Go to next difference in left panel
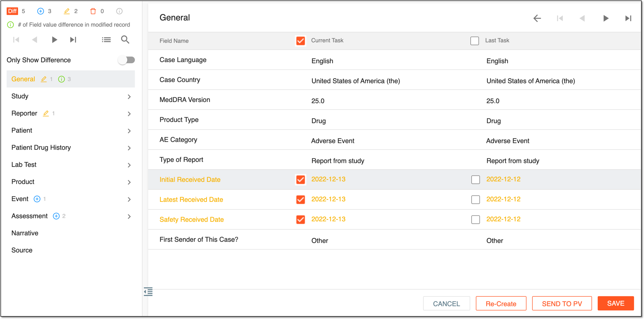The width and height of the screenshot is (644, 319). (x=54, y=40)
